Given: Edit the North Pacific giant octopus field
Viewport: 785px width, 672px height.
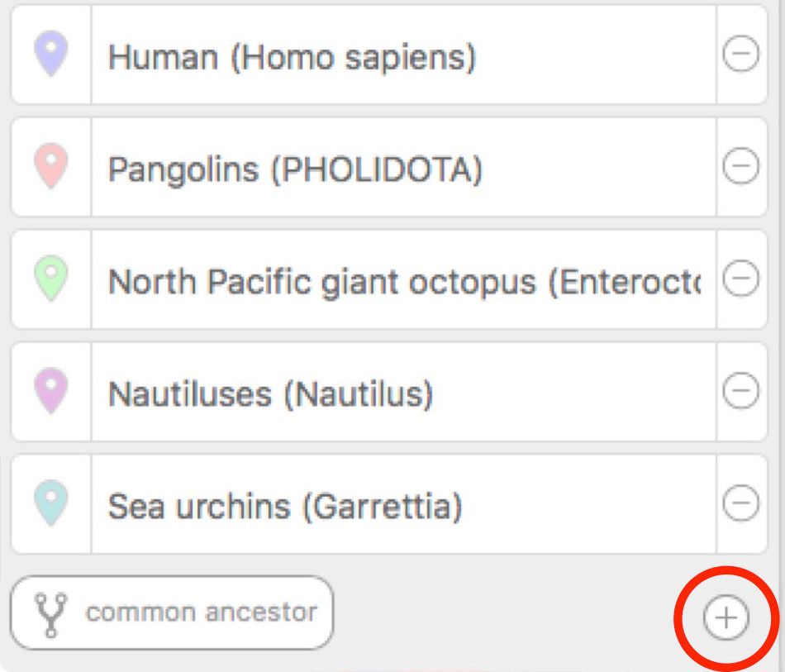Looking at the screenshot, I should [403, 279].
